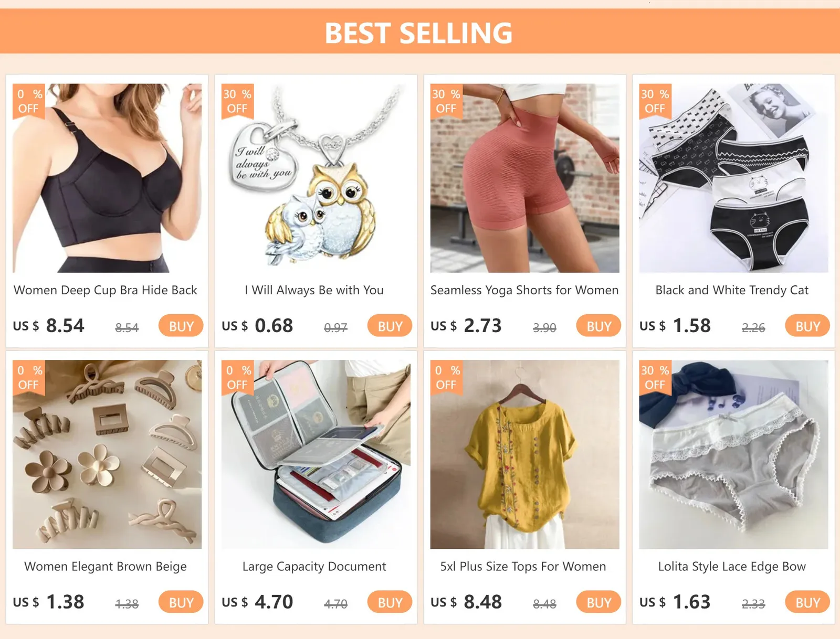This screenshot has width=840, height=639.
Task: View the yellow embroidered top image
Action: coord(525,454)
